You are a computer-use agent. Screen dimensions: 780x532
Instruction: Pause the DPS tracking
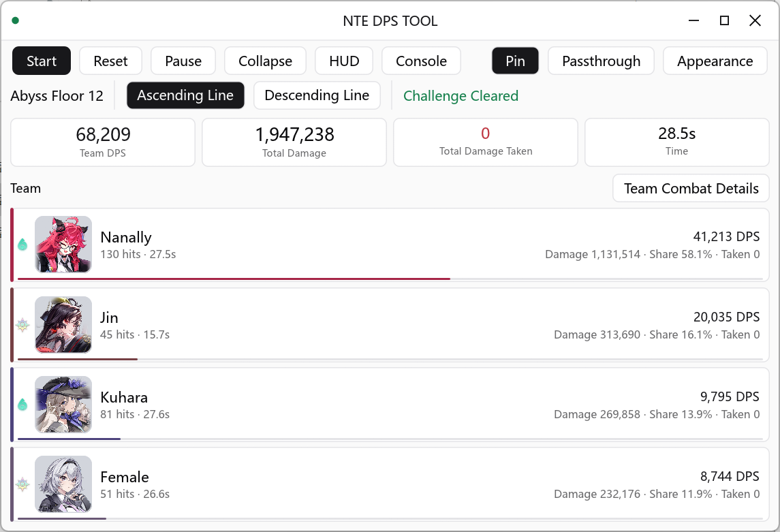(x=183, y=61)
